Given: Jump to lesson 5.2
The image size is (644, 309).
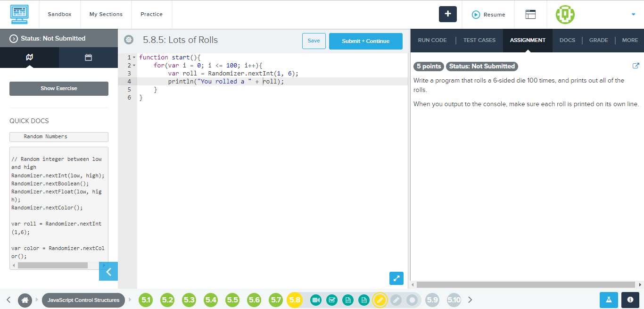Looking at the screenshot, I should (x=167, y=300).
